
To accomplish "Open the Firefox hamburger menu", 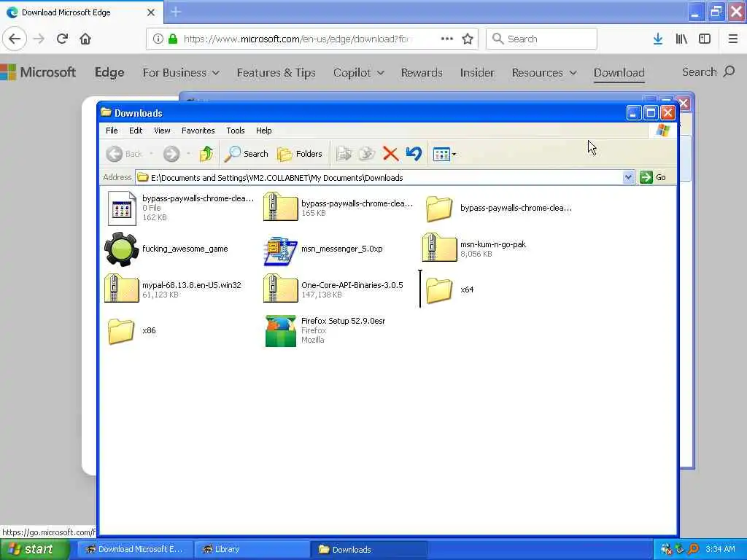I will coord(733,39).
